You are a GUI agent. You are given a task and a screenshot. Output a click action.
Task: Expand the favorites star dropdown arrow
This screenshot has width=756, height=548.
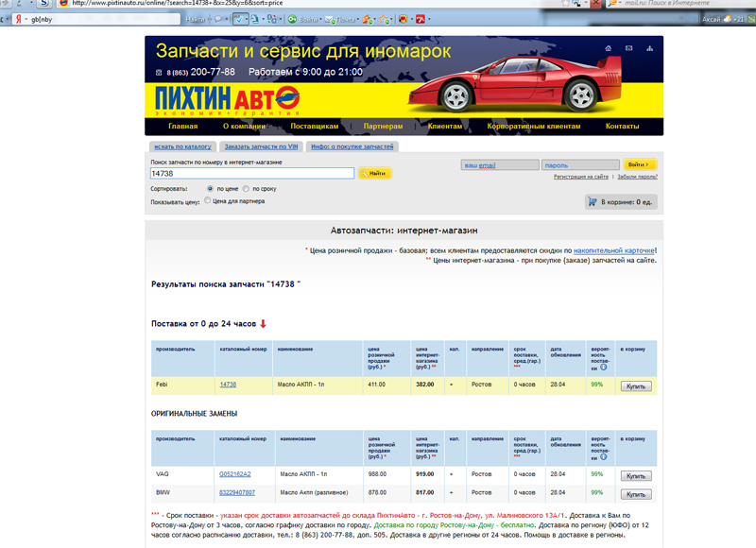(x=392, y=20)
